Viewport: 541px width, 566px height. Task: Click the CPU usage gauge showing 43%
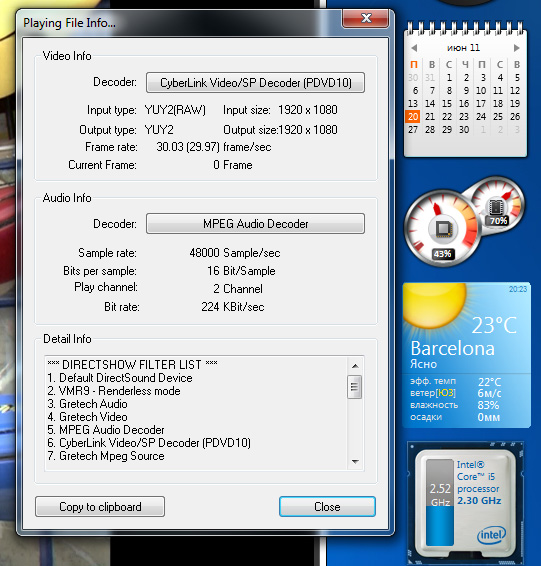pyautogui.click(x=443, y=228)
